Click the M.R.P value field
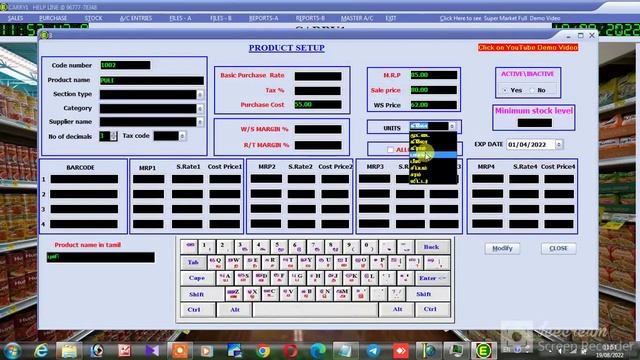The height and width of the screenshot is (360, 640). point(434,75)
